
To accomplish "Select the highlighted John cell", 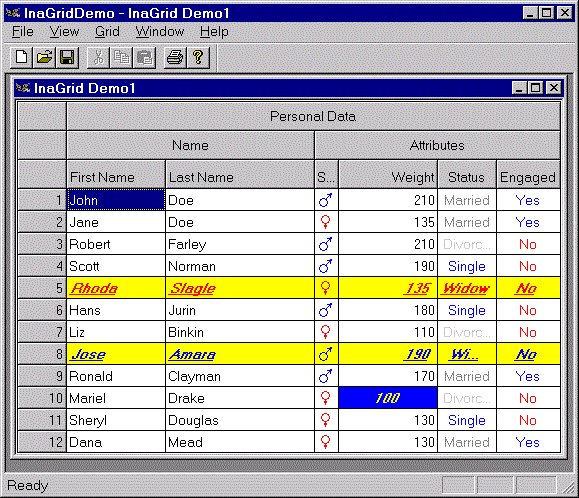I will coord(116,200).
